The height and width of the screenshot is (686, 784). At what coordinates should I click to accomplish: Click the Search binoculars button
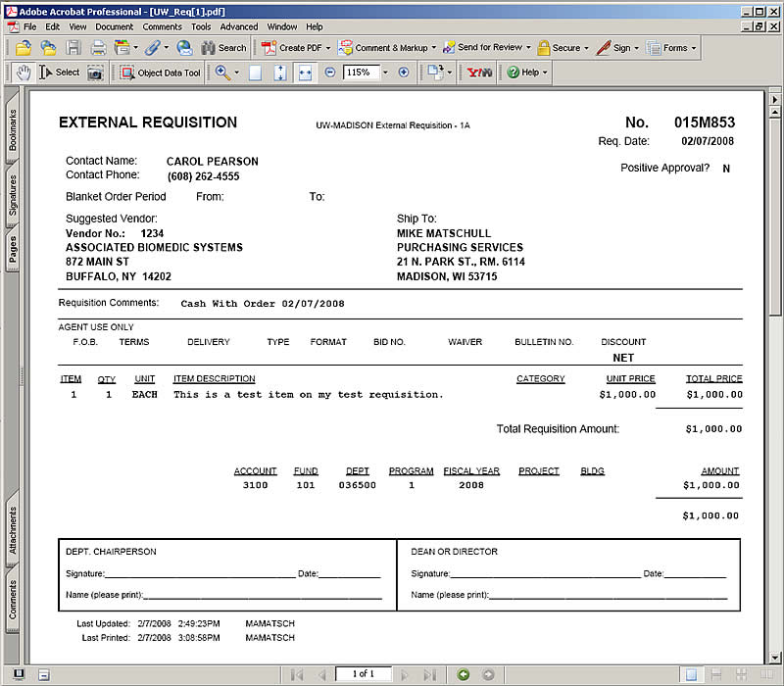(223, 48)
